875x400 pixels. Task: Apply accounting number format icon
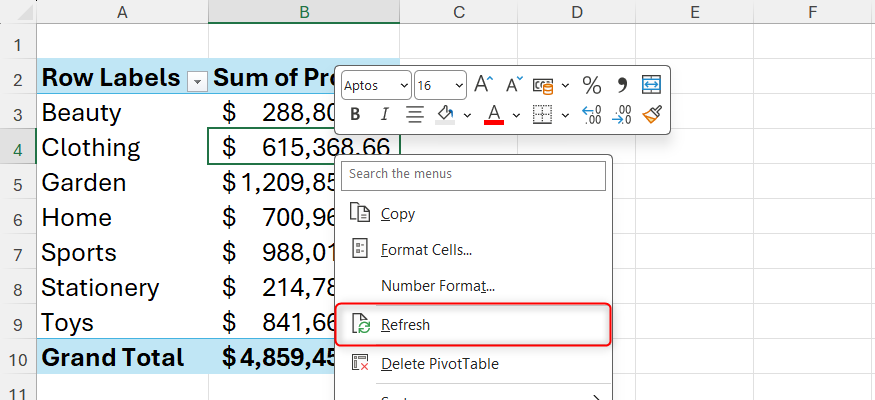click(x=543, y=85)
